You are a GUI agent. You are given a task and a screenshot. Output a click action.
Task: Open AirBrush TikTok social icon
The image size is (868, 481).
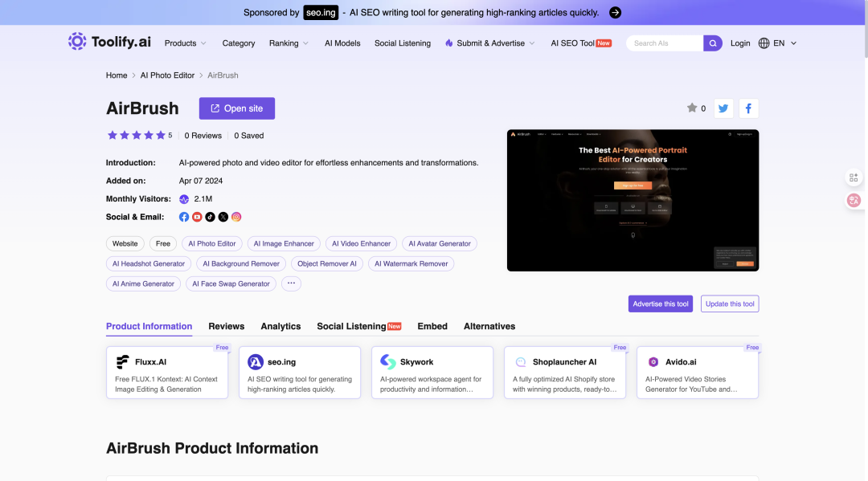[210, 217]
